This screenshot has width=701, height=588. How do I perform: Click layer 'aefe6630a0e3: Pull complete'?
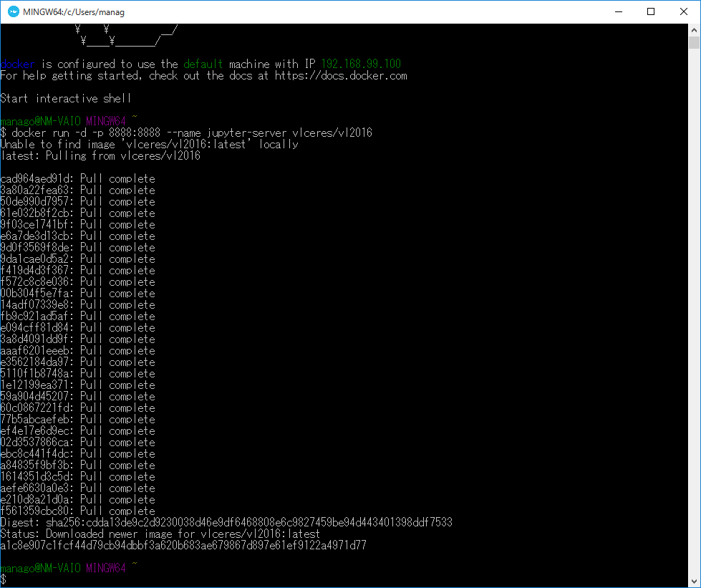point(78,488)
